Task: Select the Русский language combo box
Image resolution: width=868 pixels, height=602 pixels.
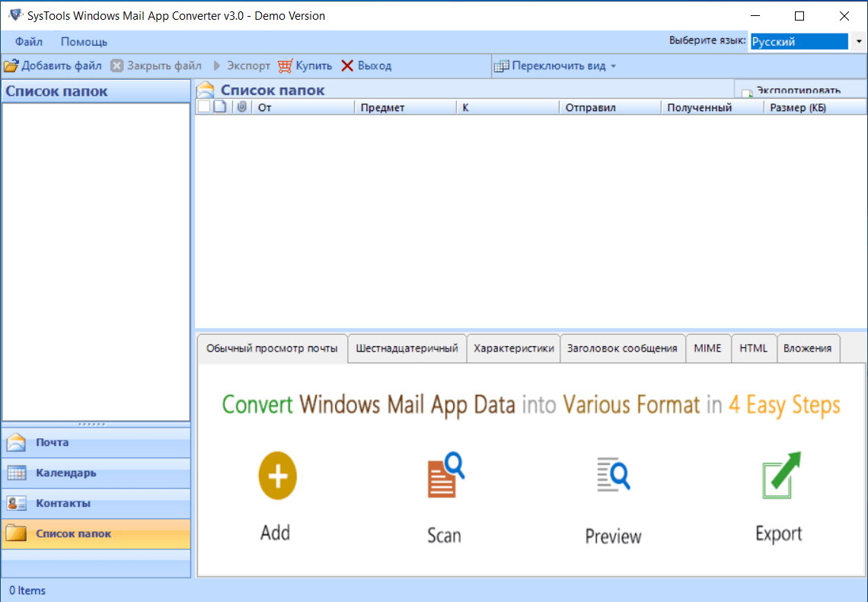Action: click(799, 42)
